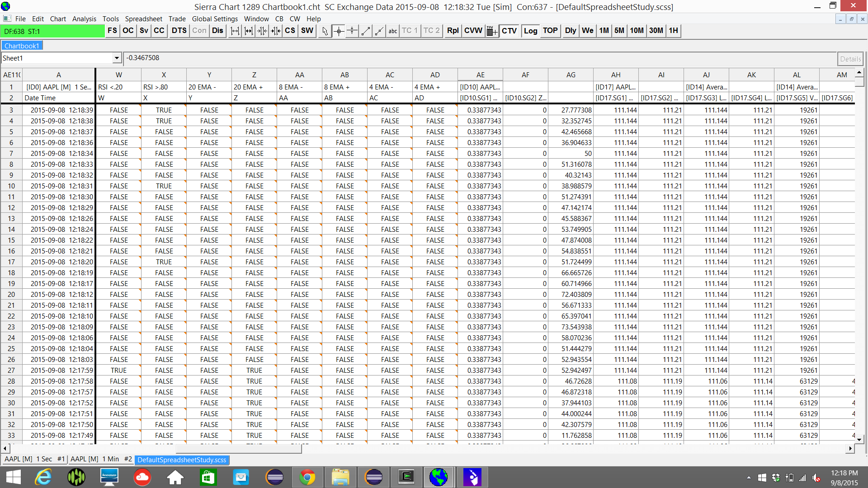
Task: Open the Sheet1 sheet selector dropdown
Action: pos(117,58)
